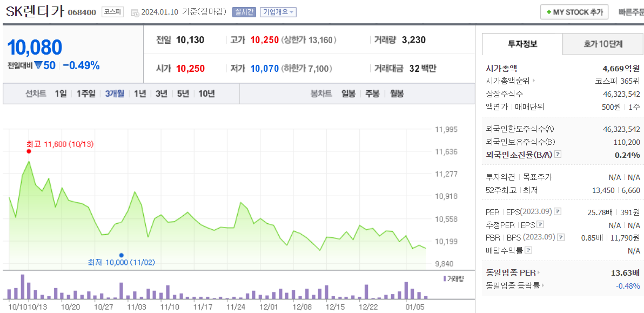Click the blue 최저 10,000 chart marker

click(x=121, y=255)
